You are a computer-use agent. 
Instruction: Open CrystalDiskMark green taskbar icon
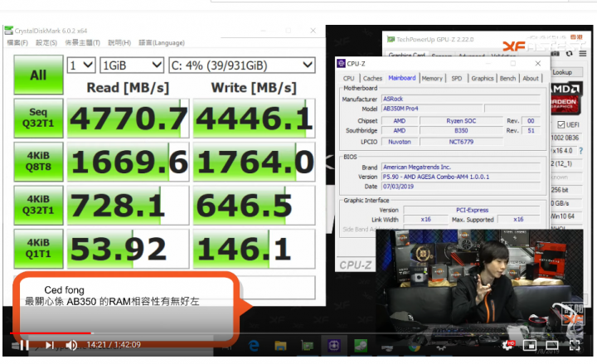[x=361, y=346]
